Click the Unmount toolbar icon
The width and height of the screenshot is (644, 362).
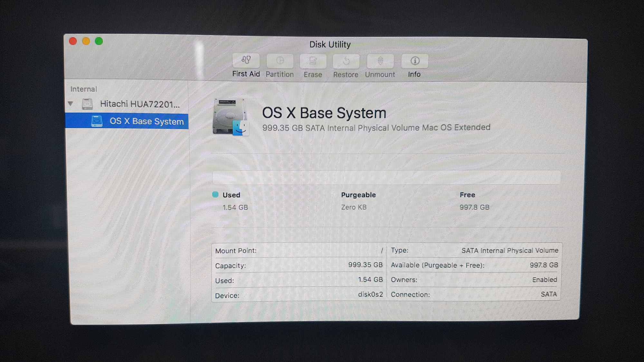[x=380, y=61]
